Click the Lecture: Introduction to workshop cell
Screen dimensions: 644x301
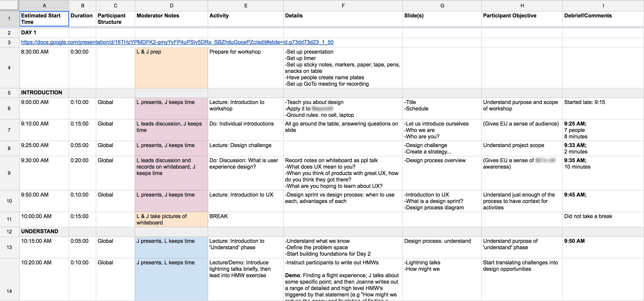click(x=245, y=108)
